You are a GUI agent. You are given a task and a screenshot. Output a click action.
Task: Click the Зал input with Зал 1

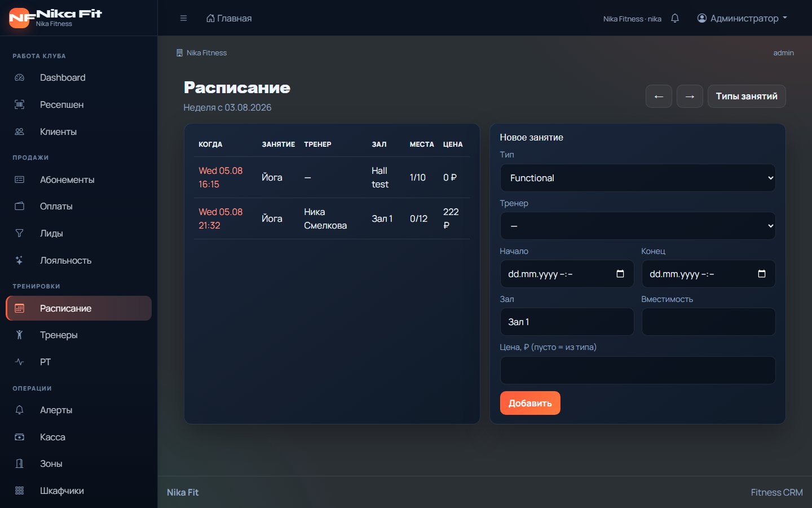(567, 322)
